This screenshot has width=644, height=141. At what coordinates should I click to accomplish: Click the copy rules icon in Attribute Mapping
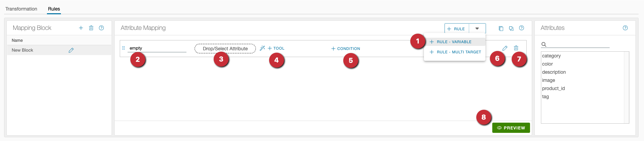[501, 29]
